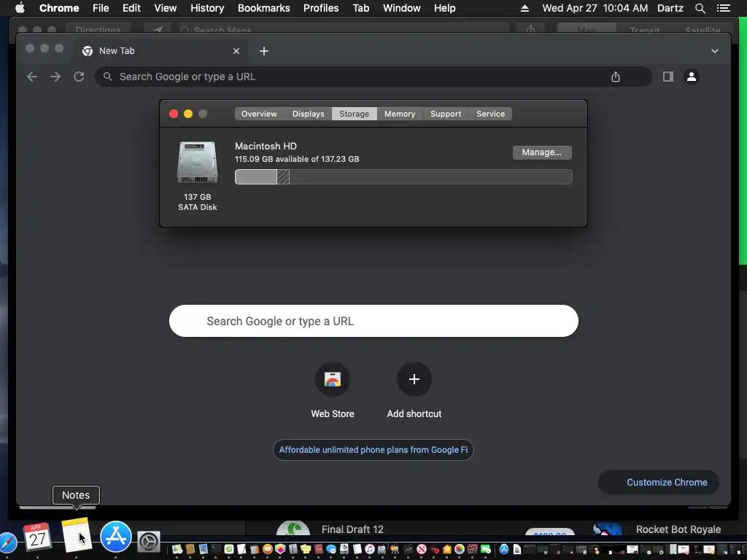Click Chrome forward arrow
The width and height of the screenshot is (747, 560).
pos(55,77)
